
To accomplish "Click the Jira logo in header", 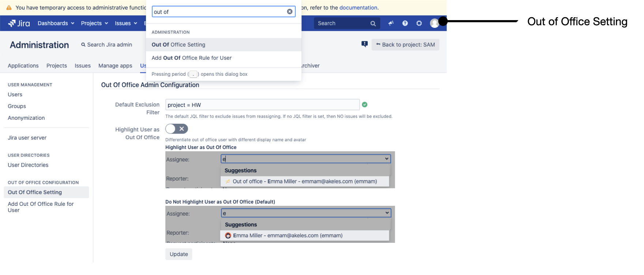I will 19,23.
